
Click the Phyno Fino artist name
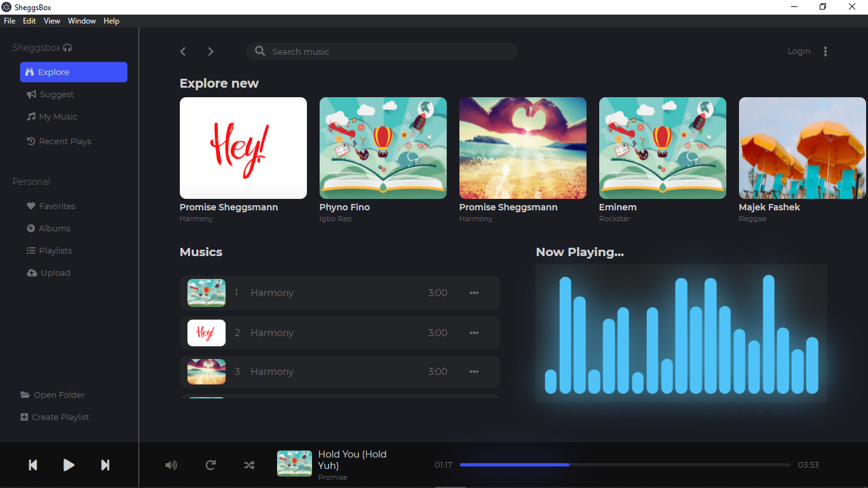point(344,207)
